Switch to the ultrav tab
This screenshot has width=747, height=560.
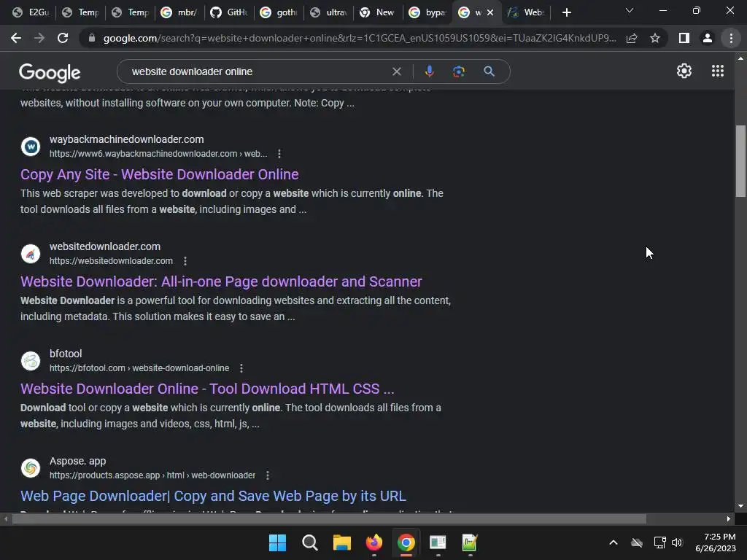(x=328, y=12)
